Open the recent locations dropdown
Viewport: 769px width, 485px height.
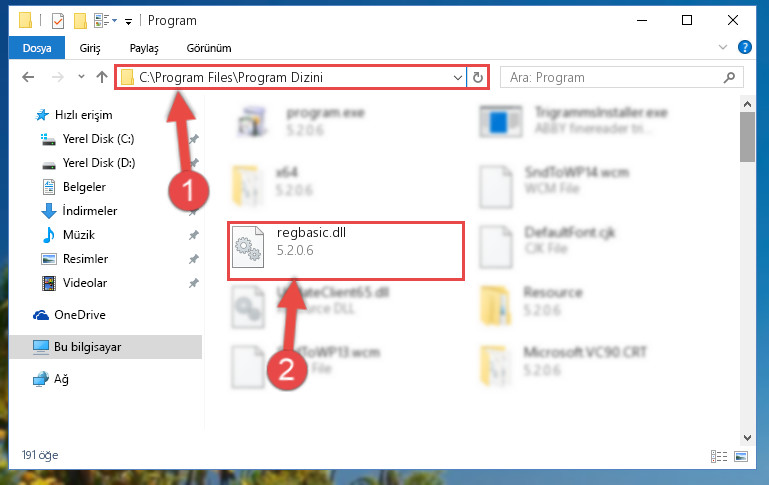pyautogui.click(x=81, y=77)
